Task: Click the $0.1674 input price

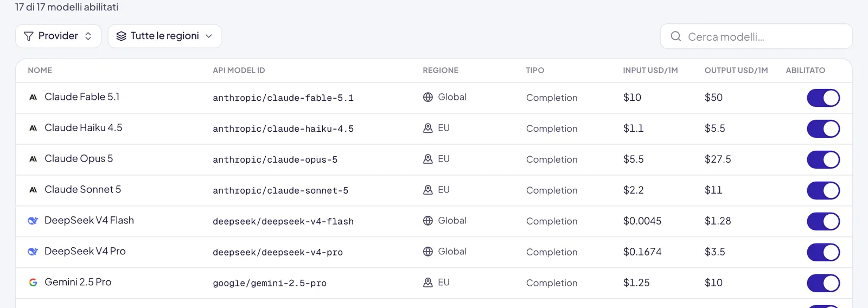Action: 642,252
